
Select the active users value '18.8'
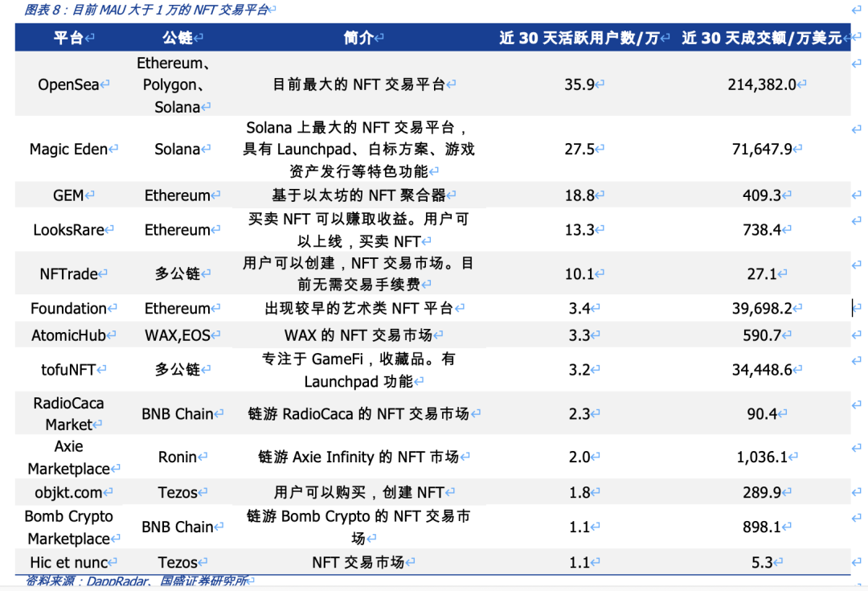coord(579,195)
